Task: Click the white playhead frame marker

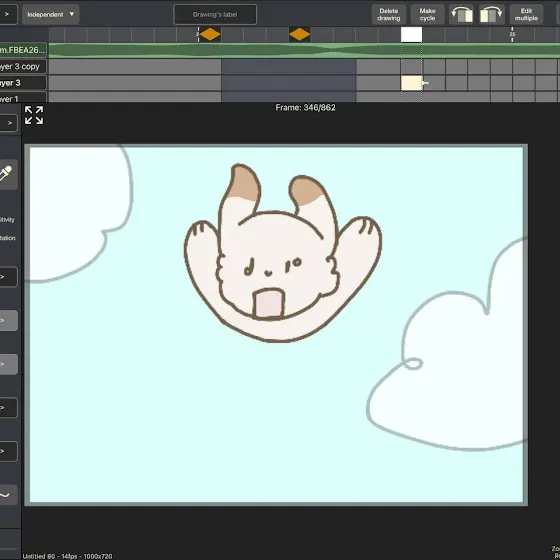Action: (x=411, y=35)
